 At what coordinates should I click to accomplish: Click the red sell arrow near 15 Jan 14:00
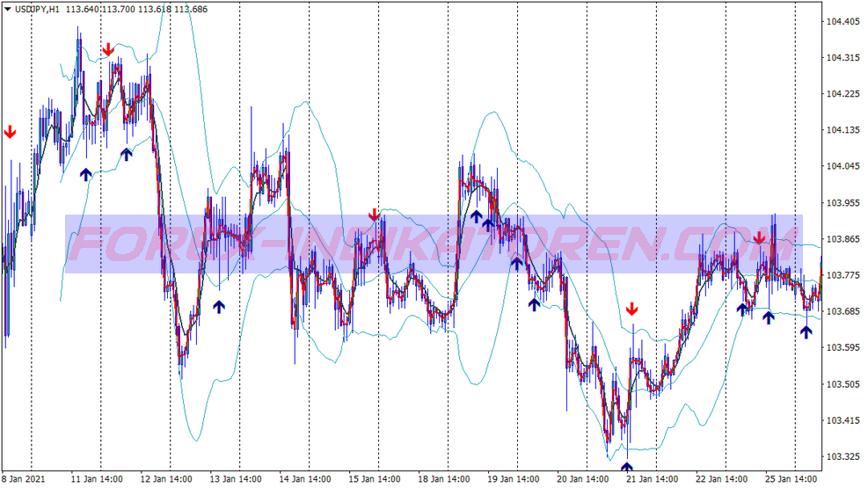tap(375, 215)
